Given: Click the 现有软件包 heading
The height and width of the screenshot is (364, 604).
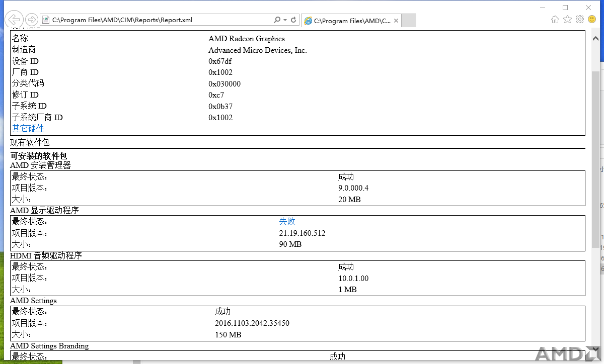Looking at the screenshot, I should tap(30, 143).
